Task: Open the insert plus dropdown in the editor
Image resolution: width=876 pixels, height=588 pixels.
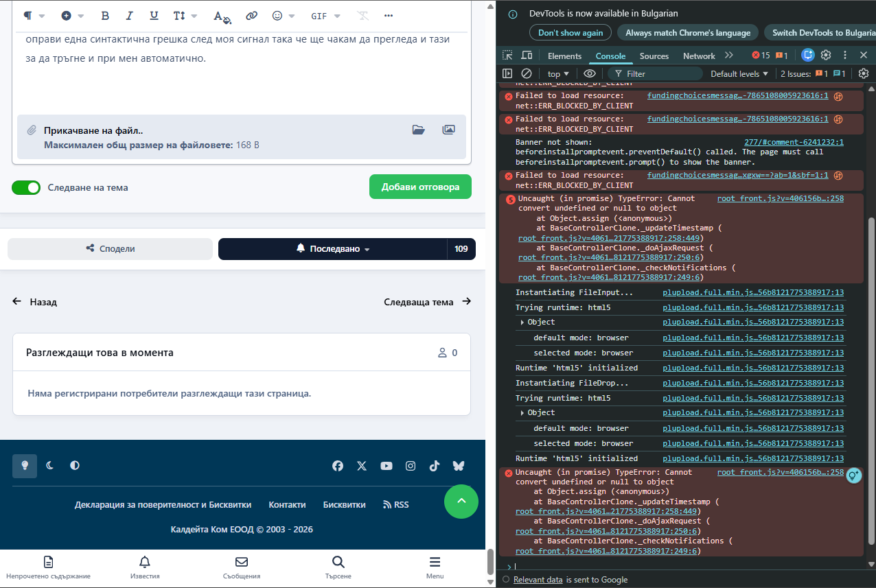Action: [73, 16]
